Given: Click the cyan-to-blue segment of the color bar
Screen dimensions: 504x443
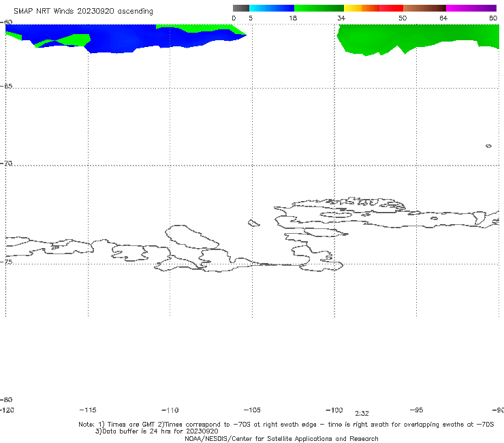Looking at the screenshot, I should coord(272,8).
